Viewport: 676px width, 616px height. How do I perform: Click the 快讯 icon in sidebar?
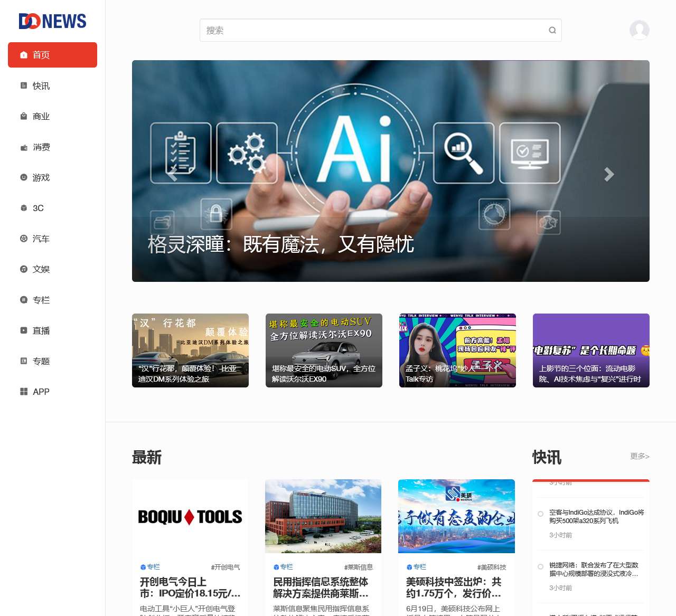pyautogui.click(x=24, y=86)
